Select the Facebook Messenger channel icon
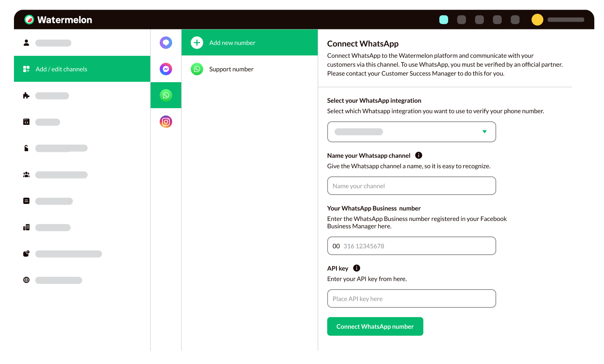604x364 pixels. pos(166,69)
